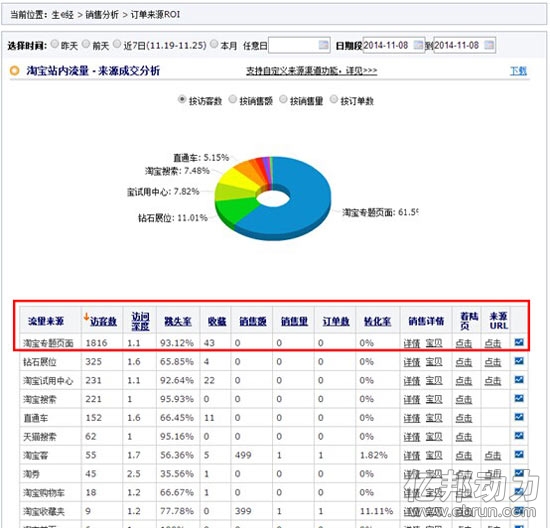This screenshot has width=550, height=528.
Task: Click chart icon in 钻石展位 row
Action: (519, 361)
